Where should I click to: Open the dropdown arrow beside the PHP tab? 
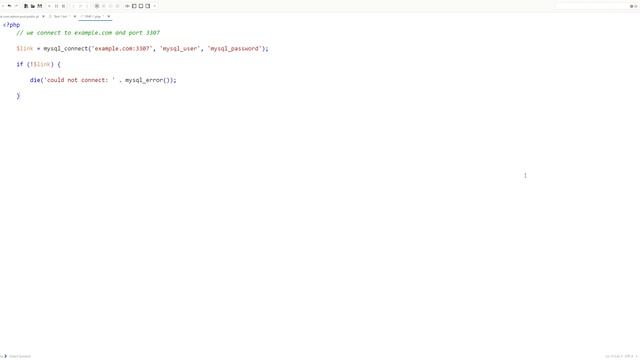109,16
